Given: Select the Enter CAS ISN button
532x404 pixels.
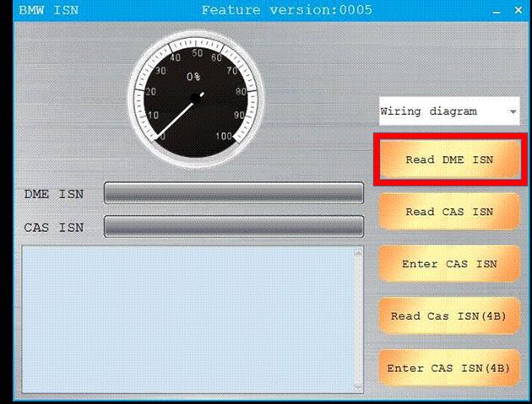Looking at the screenshot, I should tap(449, 264).
